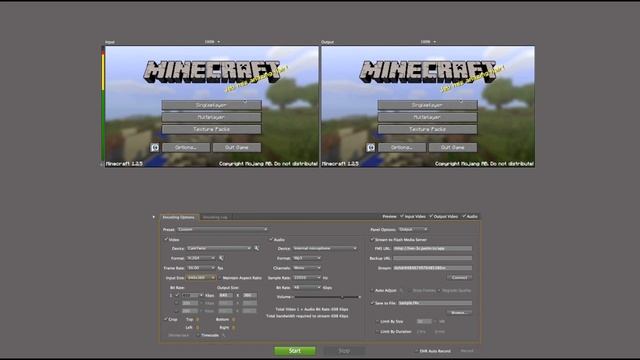This screenshot has height=360, width=640.
Task: Open the audio Channels dropdown
Action: point(307,268)
